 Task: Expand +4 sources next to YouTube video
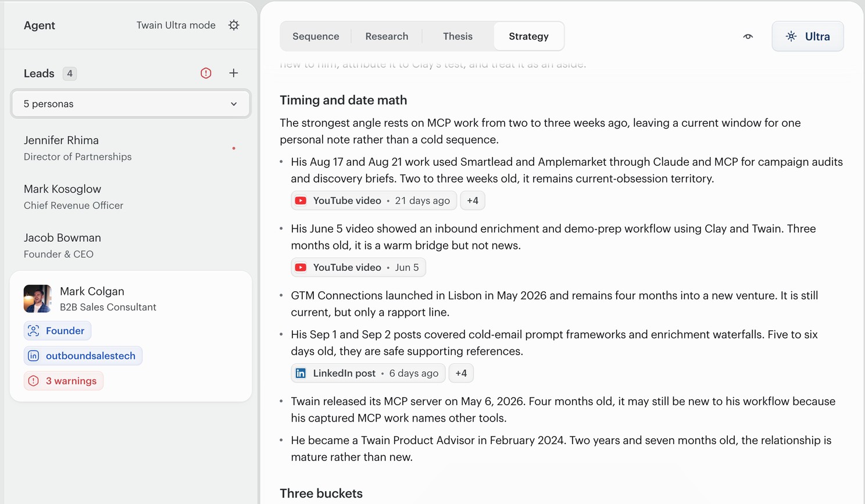[473, 201]
